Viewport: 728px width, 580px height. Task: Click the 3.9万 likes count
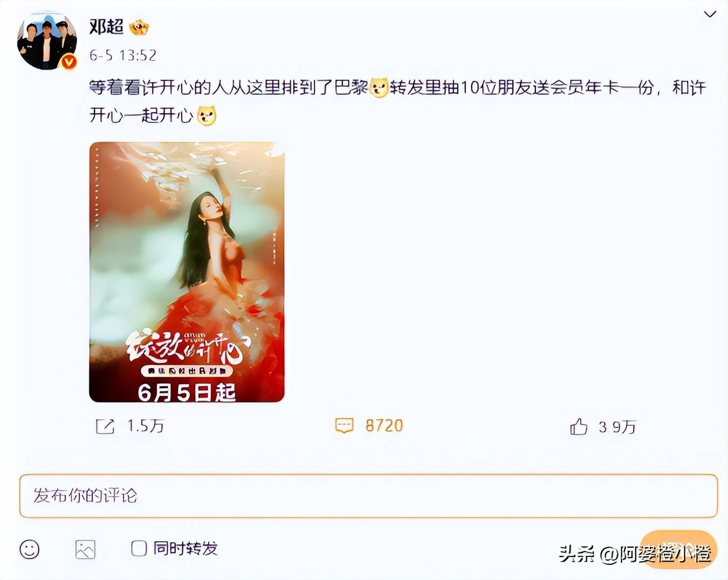point(617,427)
